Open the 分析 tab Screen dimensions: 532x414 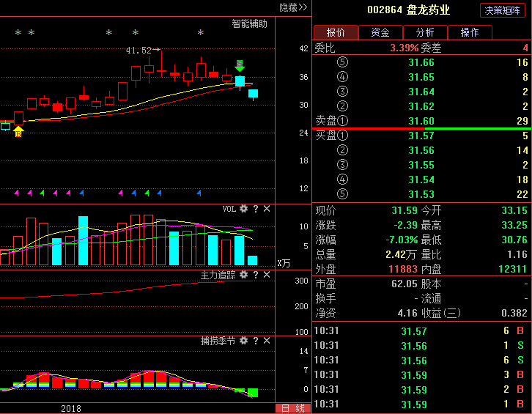click(x=425, y=32)
